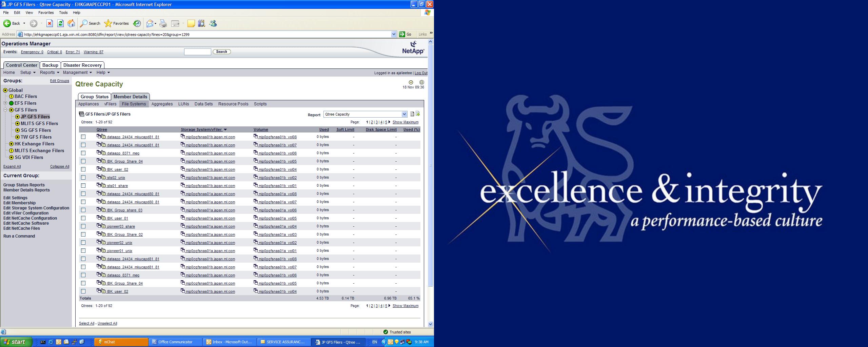Print the page with the printer toolbar icon
This screenshot has width=868, height=347.
[x=163, y=23]
